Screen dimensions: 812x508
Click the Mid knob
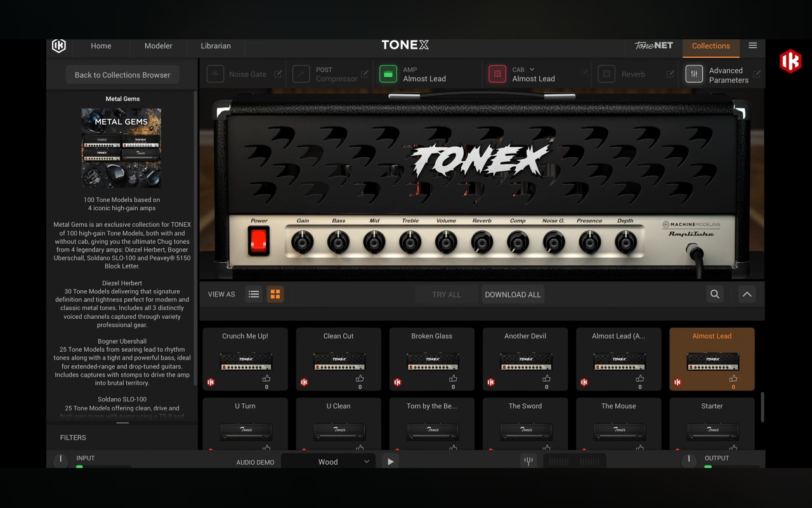pos(374,241)
